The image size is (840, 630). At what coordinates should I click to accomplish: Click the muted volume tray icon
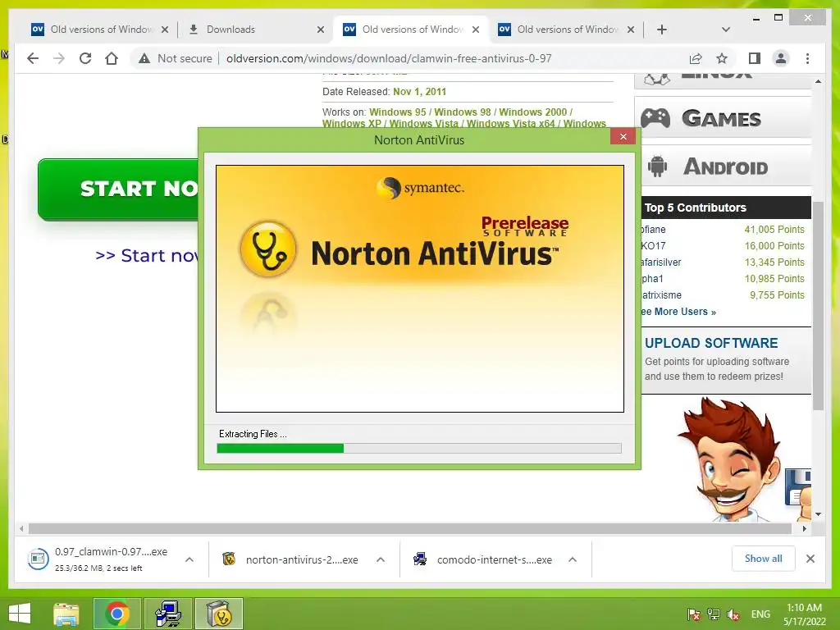click(733, 614)
